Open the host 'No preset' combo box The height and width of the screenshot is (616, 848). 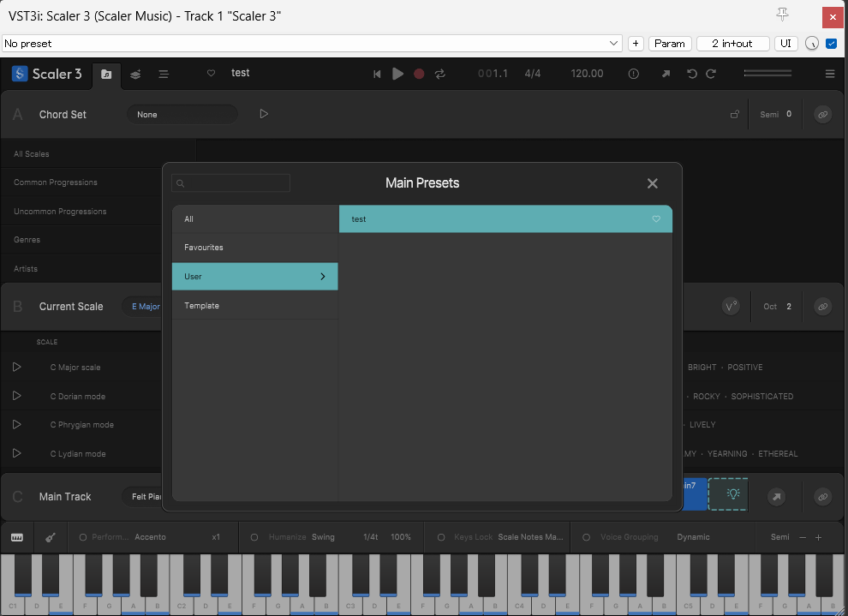[312, 44]
